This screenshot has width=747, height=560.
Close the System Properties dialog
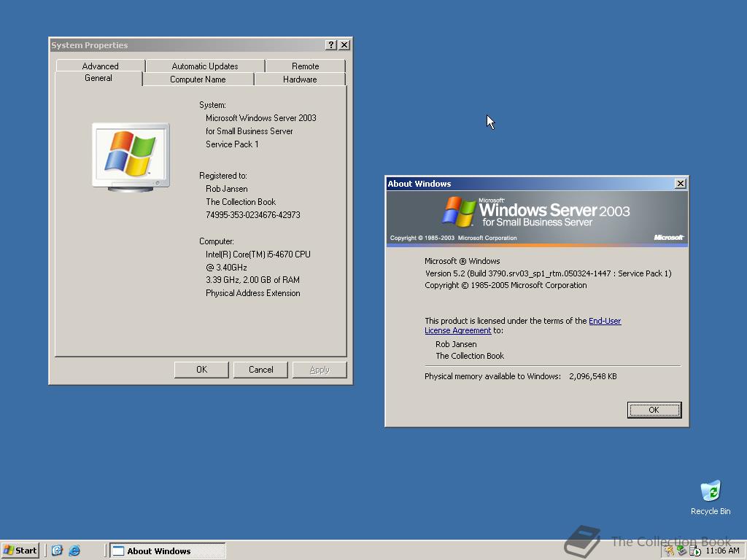click(344, 44)
